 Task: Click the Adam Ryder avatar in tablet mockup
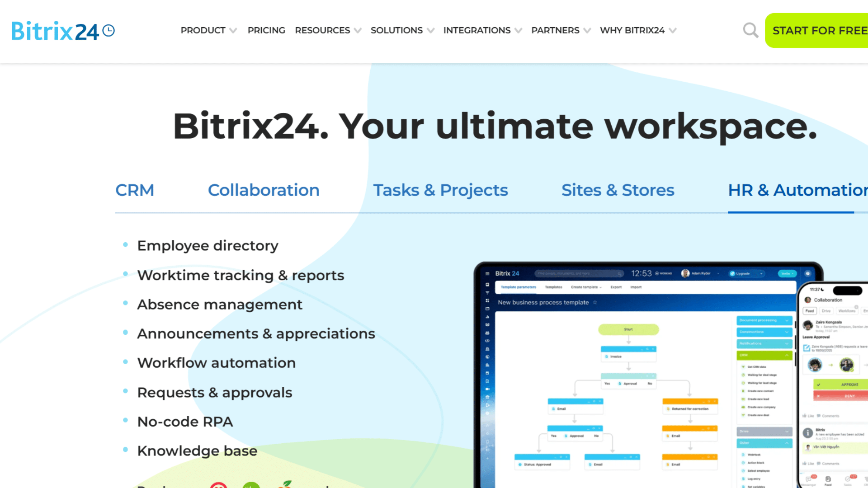[685, 273]
